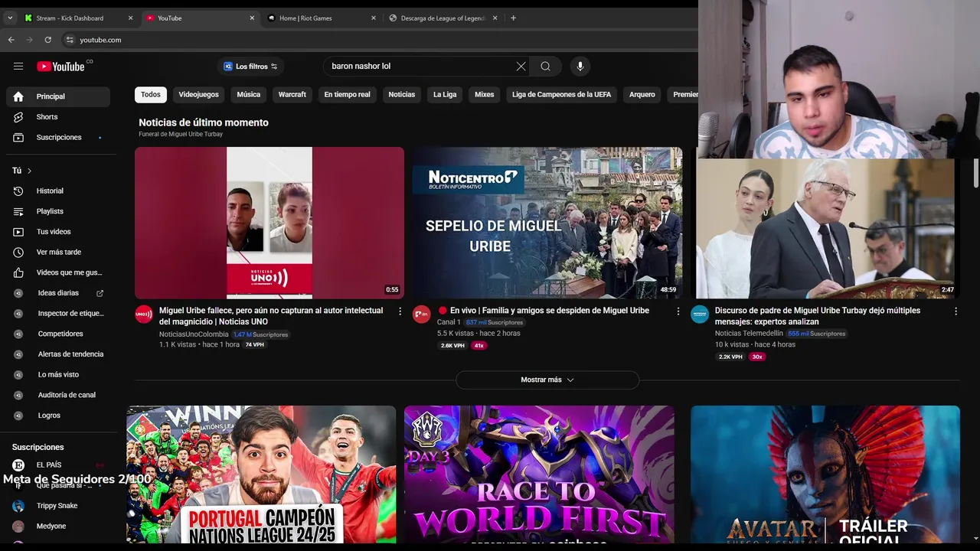Screen dimensions: 980x551
Task: Open NoticiasUnoColombia channel name link
Action: click(x=194, y=334)
